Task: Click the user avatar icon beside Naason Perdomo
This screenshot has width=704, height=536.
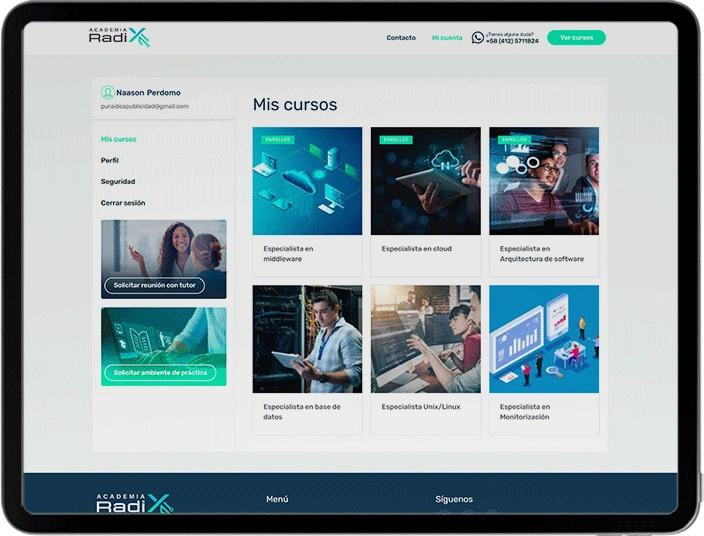Action: click(x=107, y=92)
